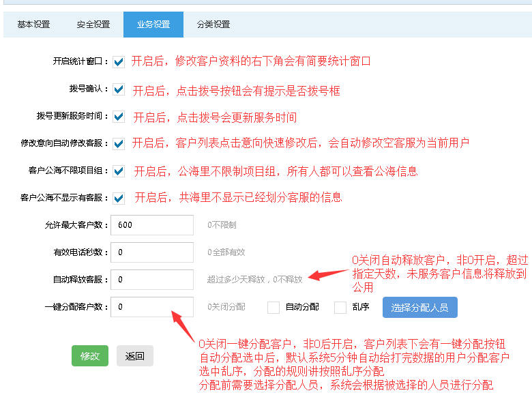Focus the 有效电话秒数 input field
532x395 pixels.
click(152, 252)
